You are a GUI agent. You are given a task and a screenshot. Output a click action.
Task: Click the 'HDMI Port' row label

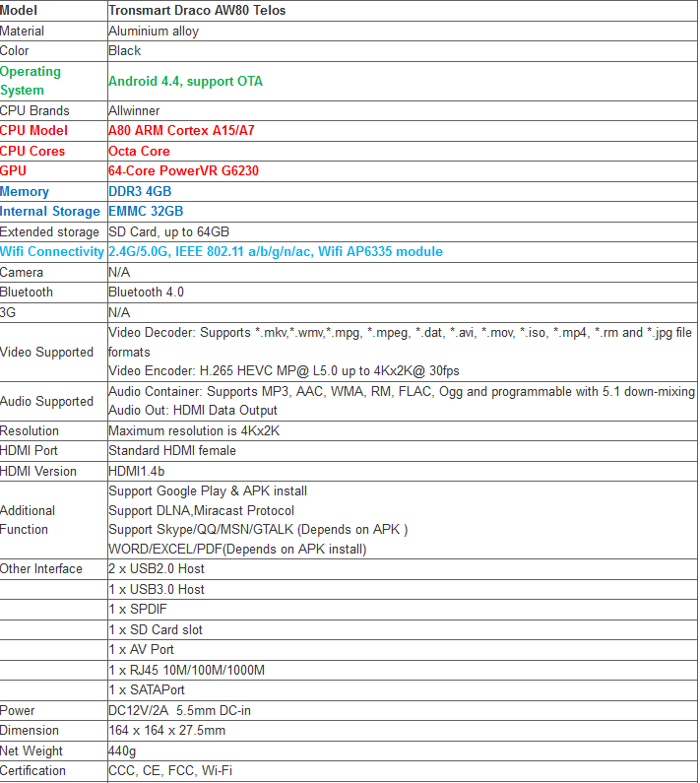coord(29,451)
